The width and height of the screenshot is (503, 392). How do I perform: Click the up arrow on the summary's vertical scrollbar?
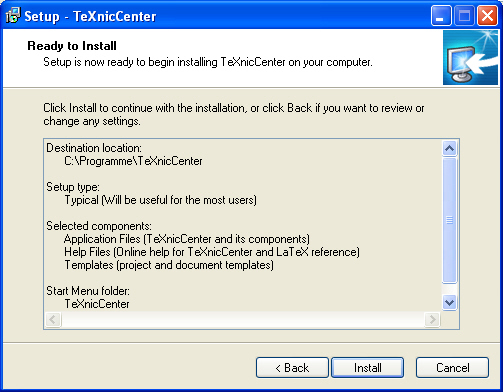coord(449,148)
